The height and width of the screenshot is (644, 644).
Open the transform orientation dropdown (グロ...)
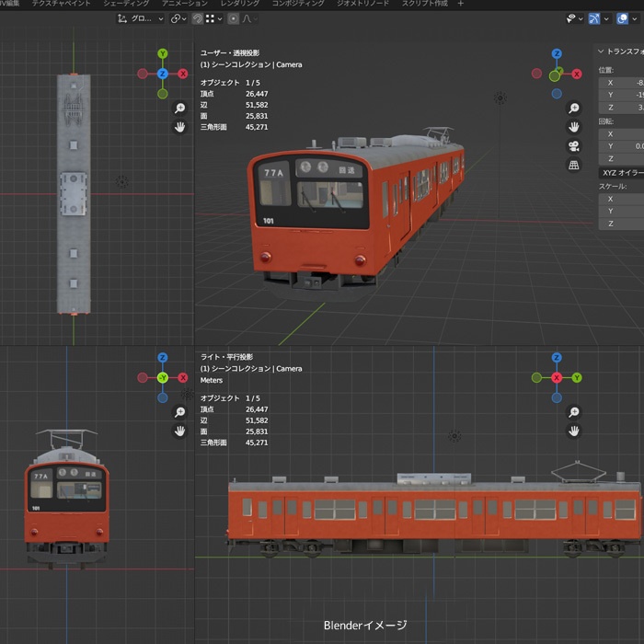141,18
